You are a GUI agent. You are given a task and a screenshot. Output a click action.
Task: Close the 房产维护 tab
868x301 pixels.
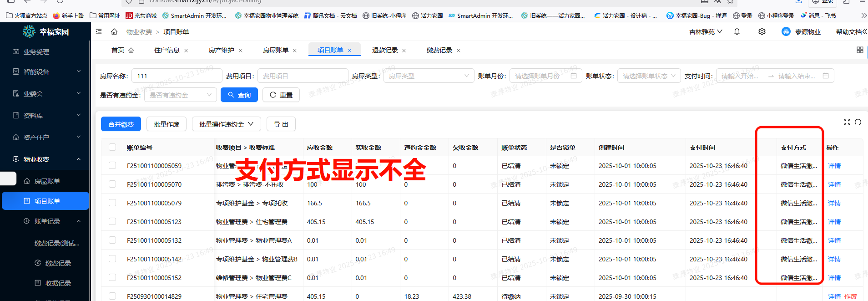coord(241,51)
